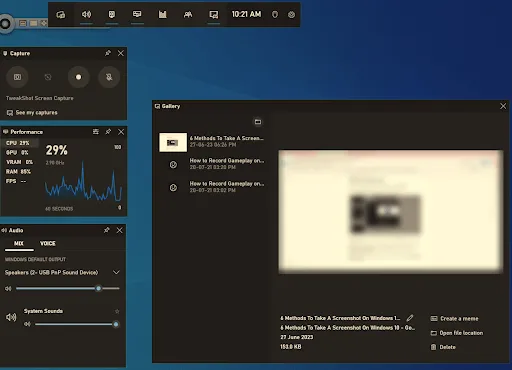Open the Audio widget from top bar
Image resolution: width=512 pixels, height=370 pixels.
tap(86, 14)
